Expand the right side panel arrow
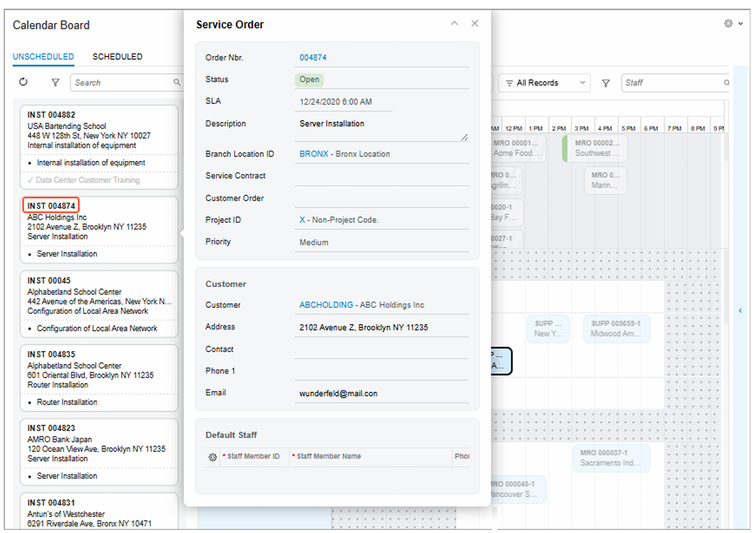756x533 pixels. 740,311
